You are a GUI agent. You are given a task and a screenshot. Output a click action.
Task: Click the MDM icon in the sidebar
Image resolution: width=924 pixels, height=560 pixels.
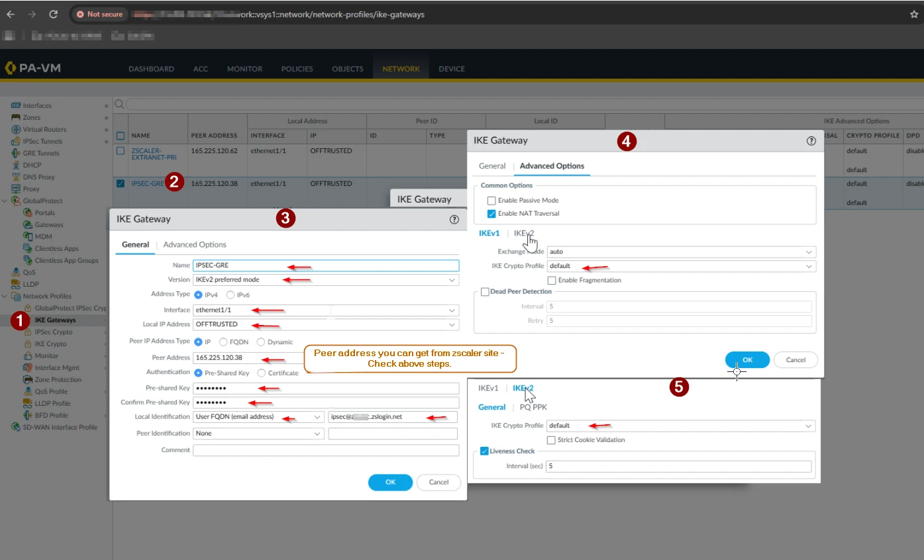[28, 237]
